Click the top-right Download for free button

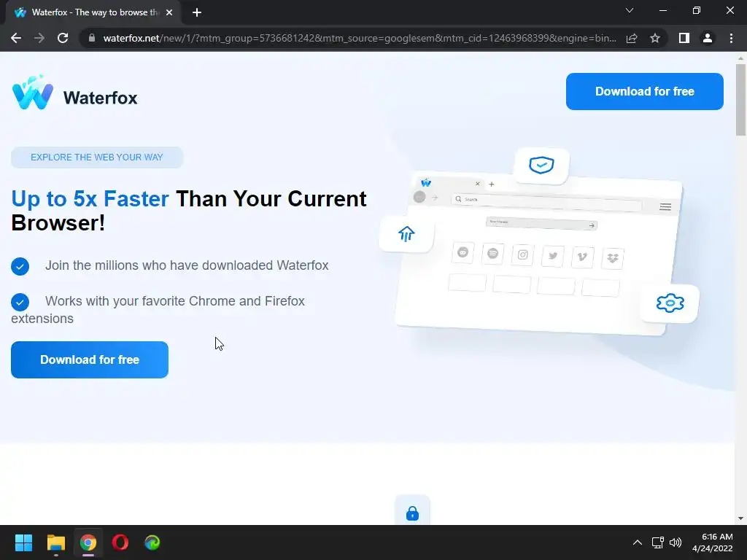click(x=645, y=91)
